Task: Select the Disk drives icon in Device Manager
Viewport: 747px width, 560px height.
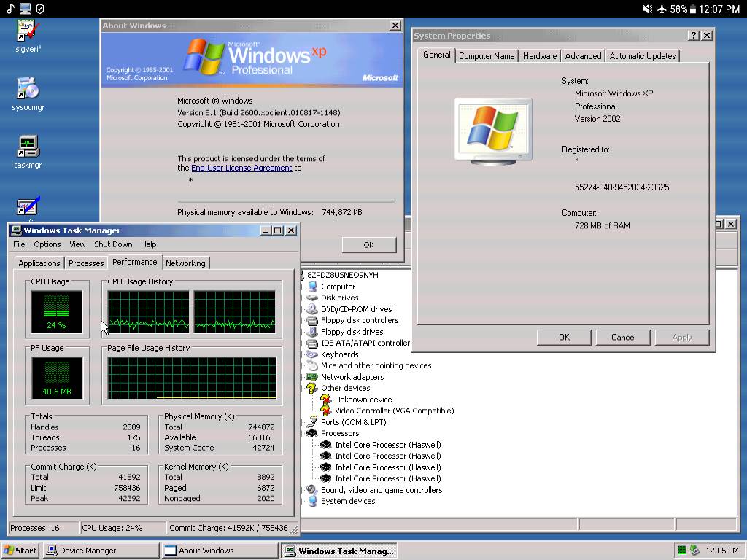Action: point(312,297)
